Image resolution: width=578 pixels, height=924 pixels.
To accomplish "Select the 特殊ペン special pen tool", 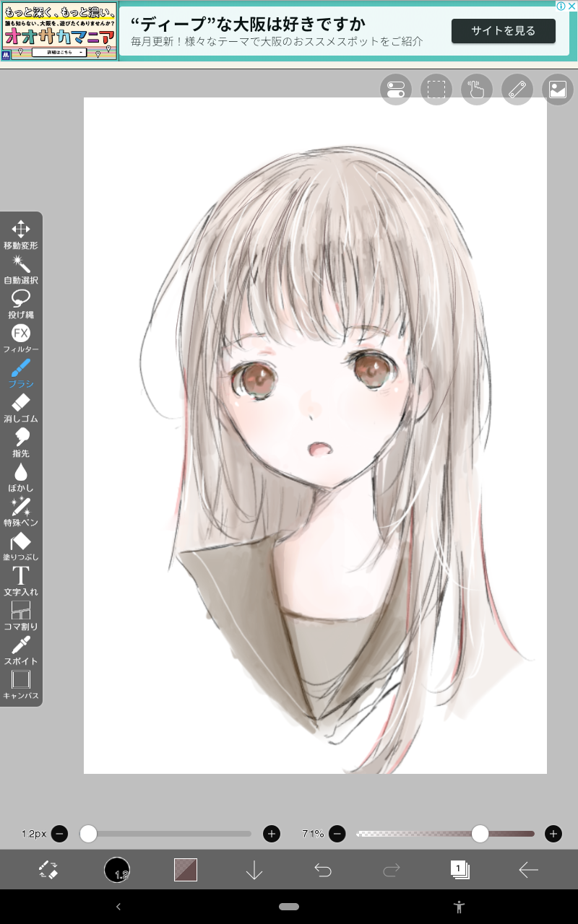I will [x=21, y=512].
